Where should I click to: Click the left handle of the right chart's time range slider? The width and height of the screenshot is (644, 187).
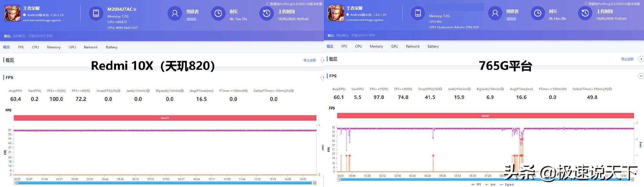(339, 179)
